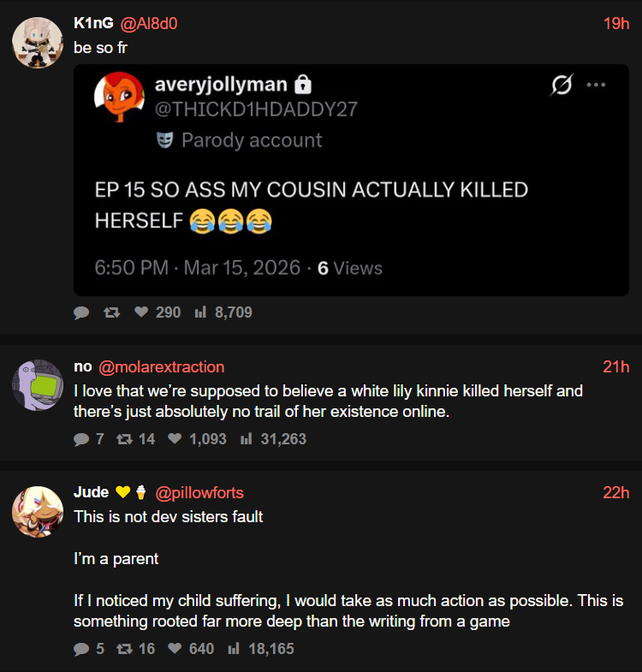Like Jude's post with 640 likes
The image size is (642, 672).
pos(175,648)
